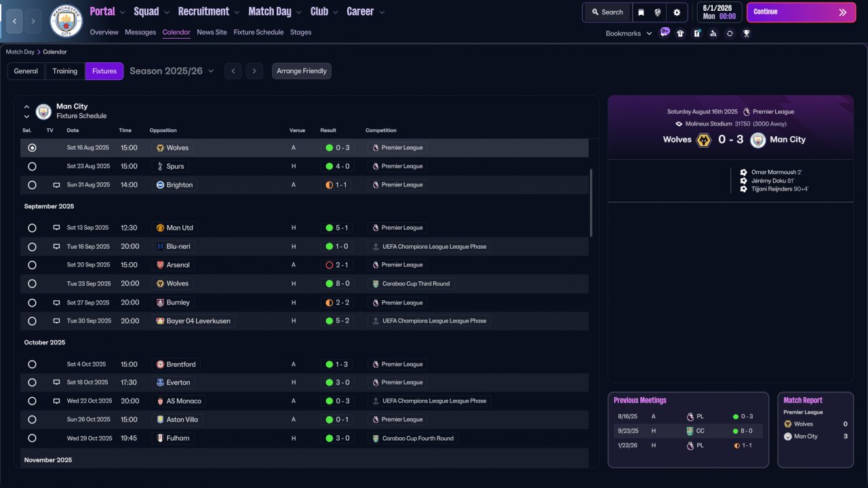The height and width of the screenshot is (488, 868).
Task: Click the shirt icon in bookmarks bar
Action: pos(680,33)
